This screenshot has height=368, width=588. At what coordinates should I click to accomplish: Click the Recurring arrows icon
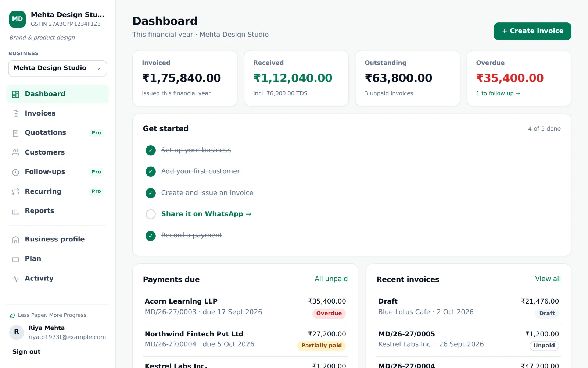pyautogui.click(x=15, y=192)
